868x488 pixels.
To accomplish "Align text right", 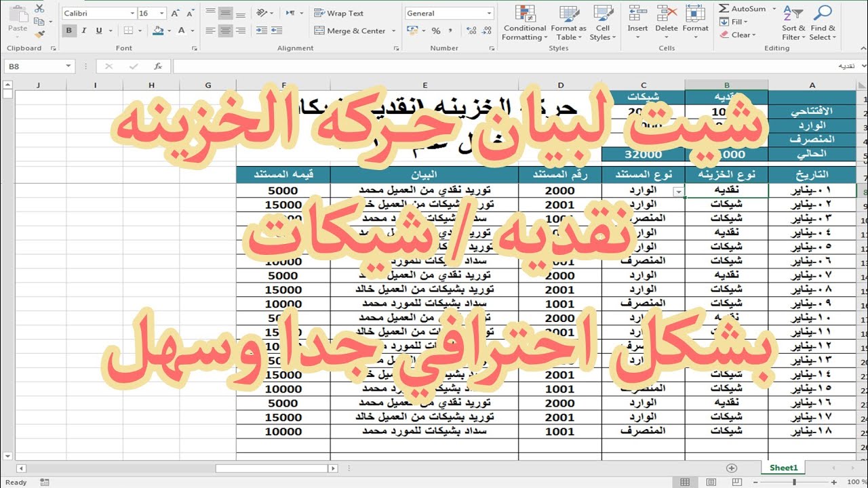I will click(x=240, y=30).
